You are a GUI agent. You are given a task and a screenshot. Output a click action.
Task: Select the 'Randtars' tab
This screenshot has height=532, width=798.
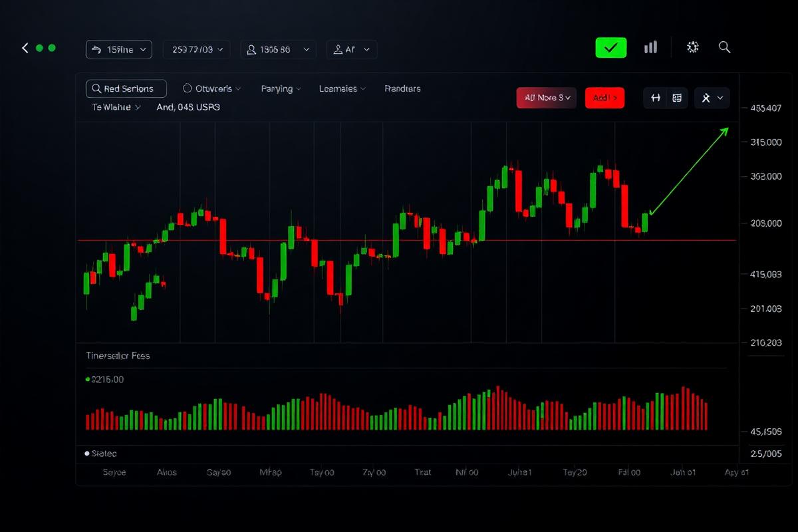tap(402, 88)
